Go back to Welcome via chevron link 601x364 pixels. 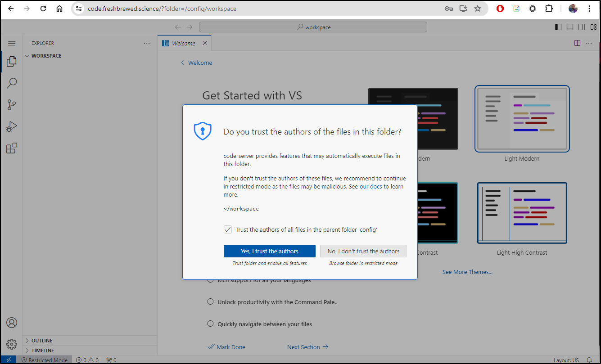196,63
